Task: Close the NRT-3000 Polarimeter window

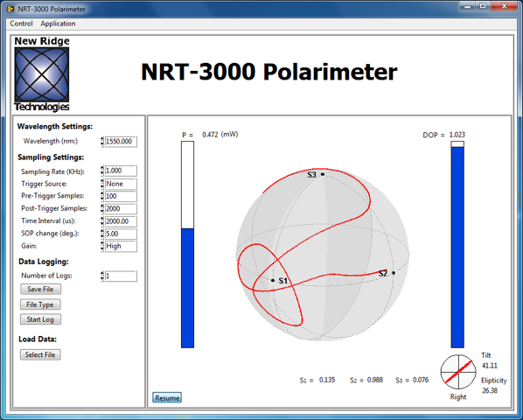Action: pos(505,7)
